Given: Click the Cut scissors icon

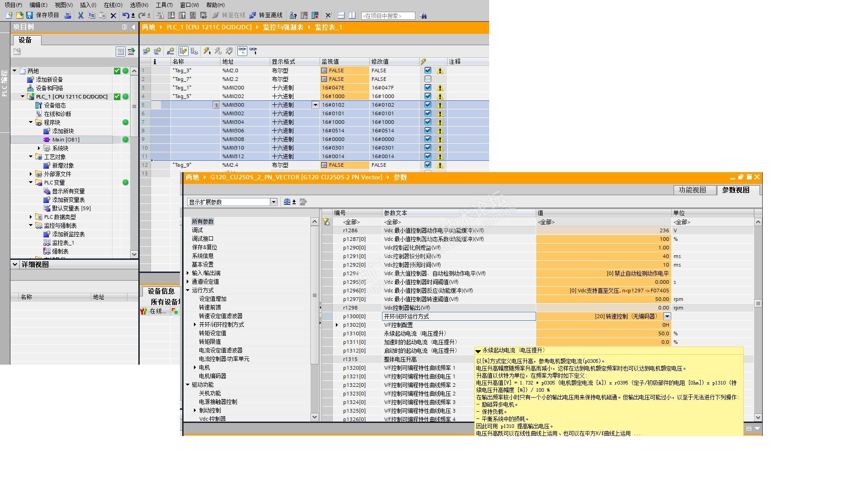Looking at the screenshot, I should click(80, 15).
